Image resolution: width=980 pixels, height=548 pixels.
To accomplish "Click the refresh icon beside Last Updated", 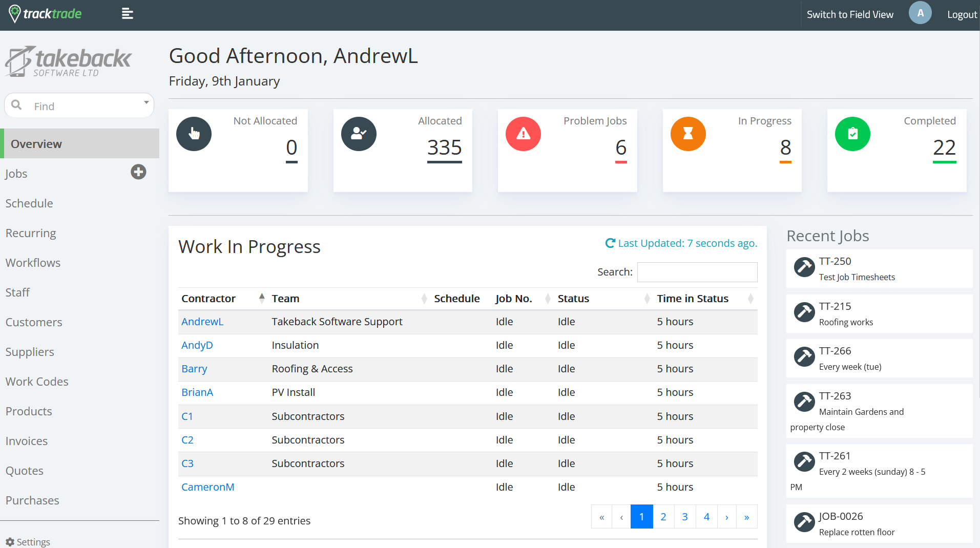I will [610, 243].
